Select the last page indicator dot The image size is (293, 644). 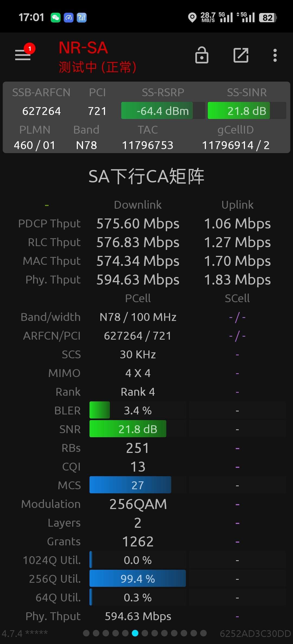(203, 633)
